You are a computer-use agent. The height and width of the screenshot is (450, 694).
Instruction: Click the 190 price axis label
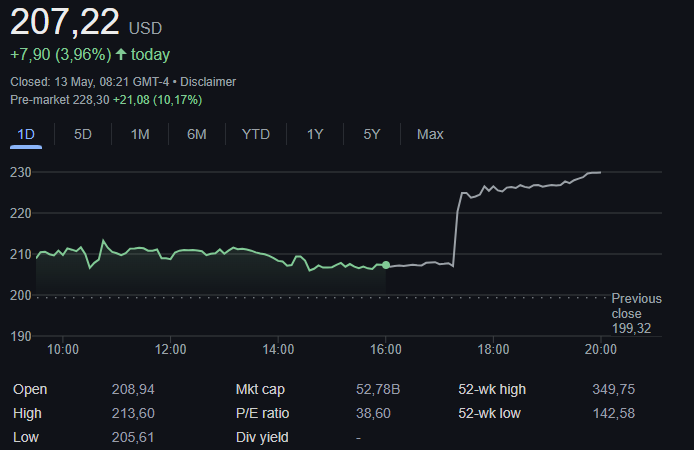(21, 337)
